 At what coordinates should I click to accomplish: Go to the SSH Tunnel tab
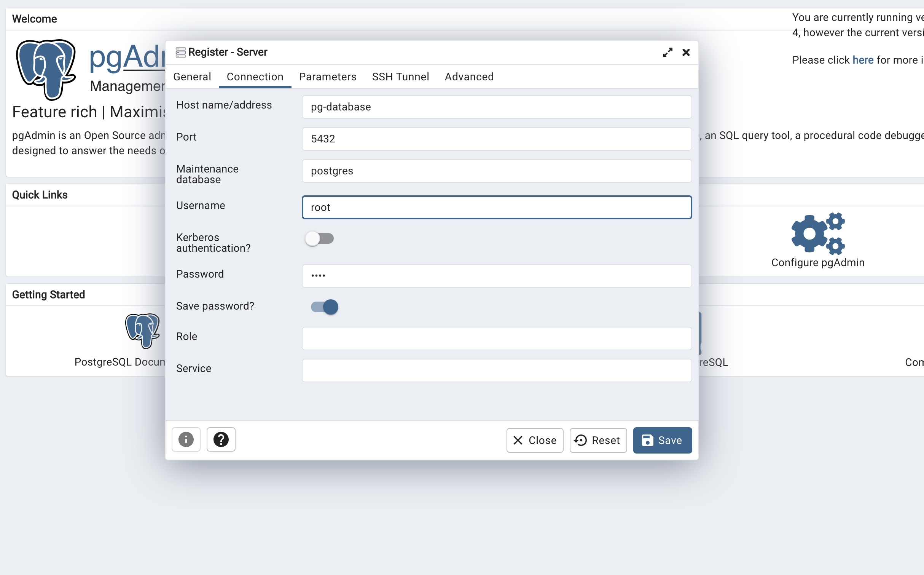[x=400, y=77]
